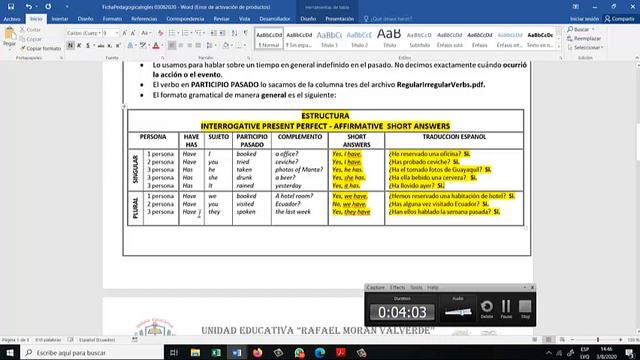Open Microsoft Edge from the taskbar

click(x=320, y=353)
